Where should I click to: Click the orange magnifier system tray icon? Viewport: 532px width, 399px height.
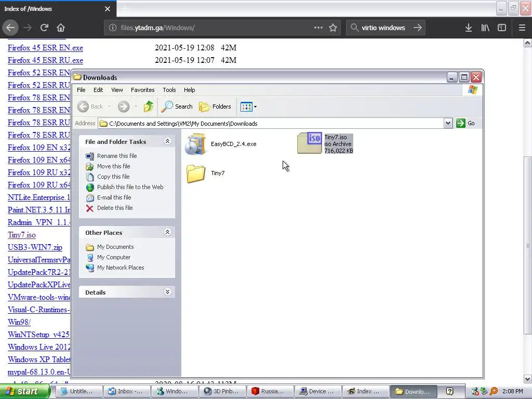494,392
